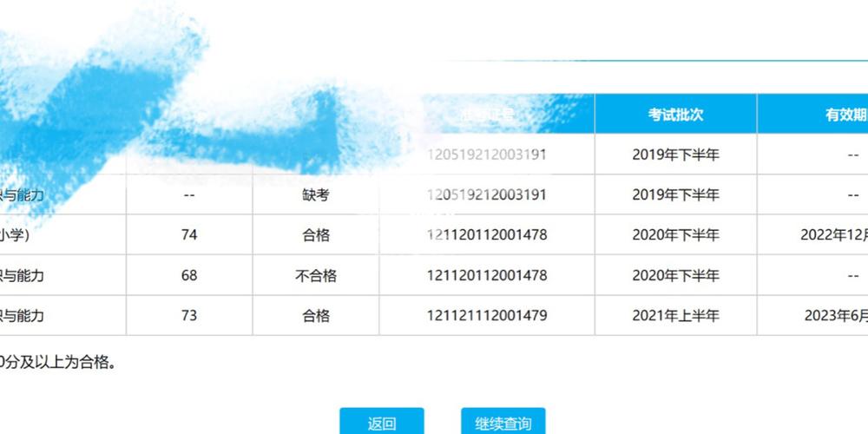This screenshot has height=434, width=868.
Task: Click the 返回 button
Action: [381, 421]
